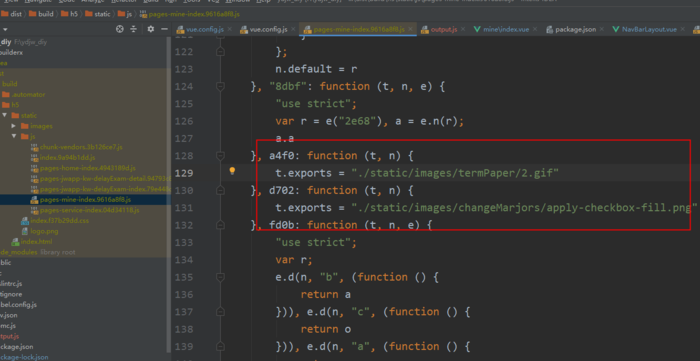The height and width of the screenshot is (361, 700).
Task: Fold the "8dbf" function at line 124
Action: point(220,86)
